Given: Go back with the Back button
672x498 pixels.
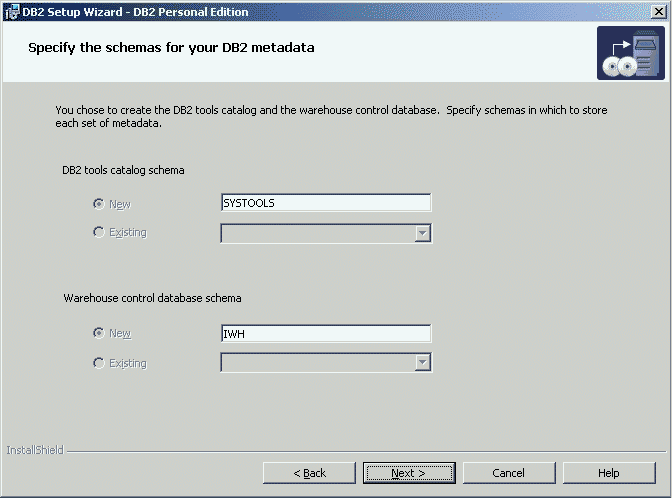Looking at the screenshot, I should point(309,473).
